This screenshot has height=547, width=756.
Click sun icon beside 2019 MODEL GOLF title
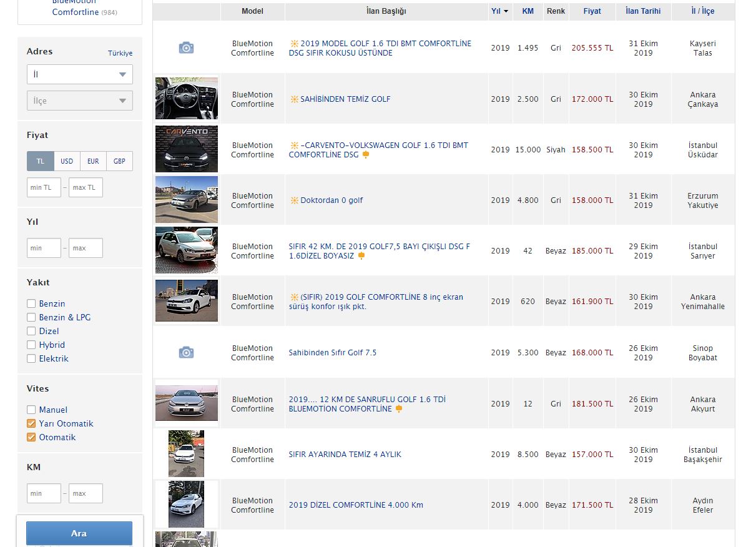[x=294, y=44]
